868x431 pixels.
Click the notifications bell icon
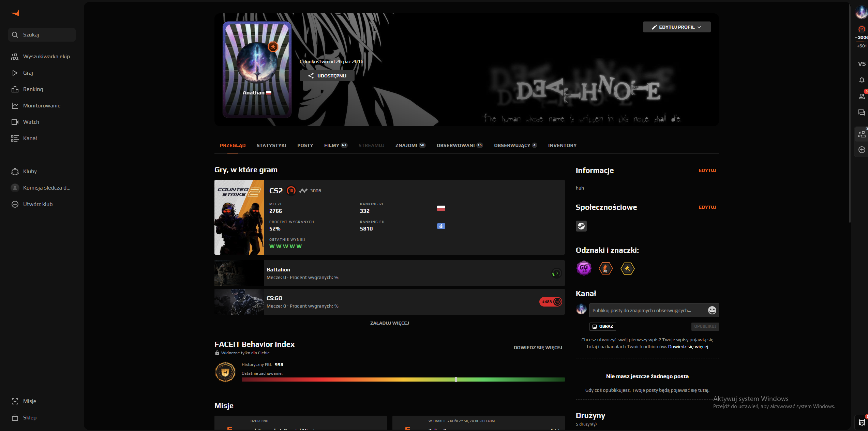tap(862, 80)
